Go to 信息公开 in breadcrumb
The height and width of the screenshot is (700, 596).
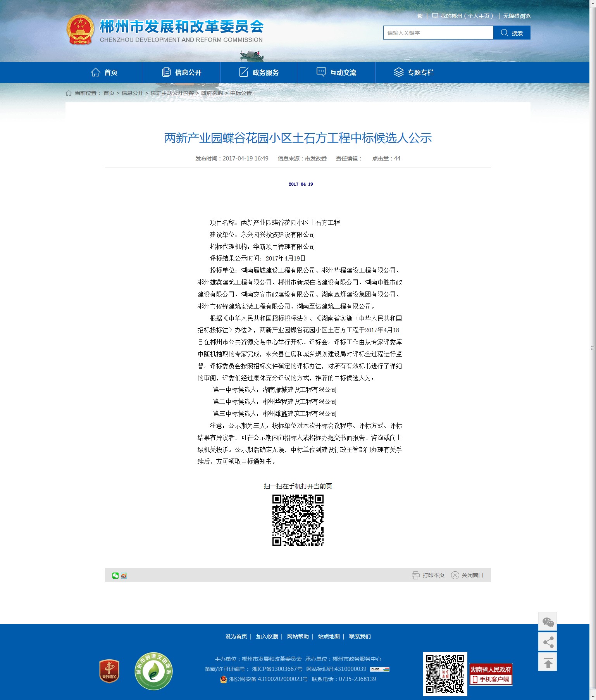[133, 93]
